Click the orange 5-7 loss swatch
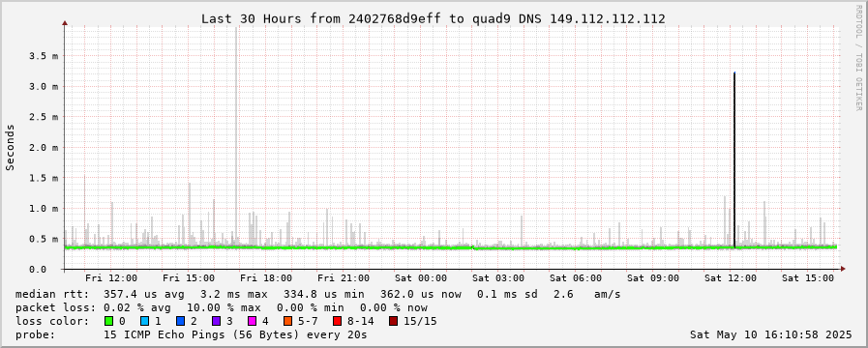 pyautogui.click(x=287, y=321)
